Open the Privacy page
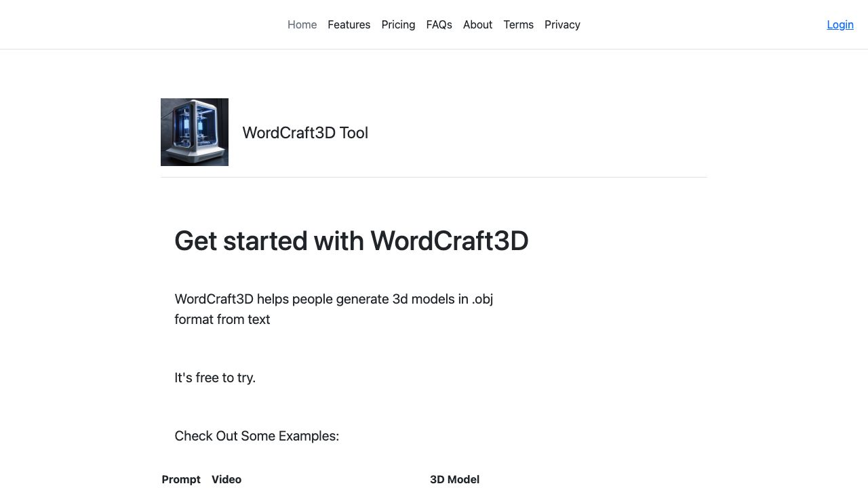This screenshot has width=868, height=488. click(562, 24)
